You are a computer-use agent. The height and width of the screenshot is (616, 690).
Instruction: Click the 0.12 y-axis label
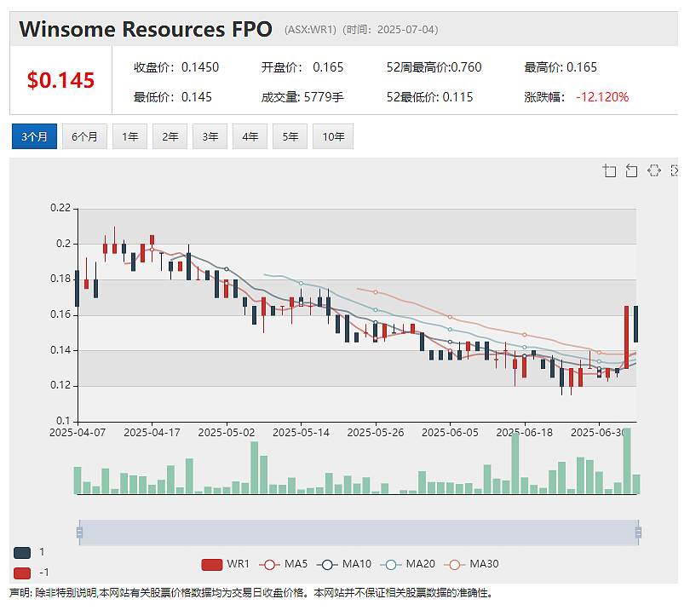click(60, 385)
